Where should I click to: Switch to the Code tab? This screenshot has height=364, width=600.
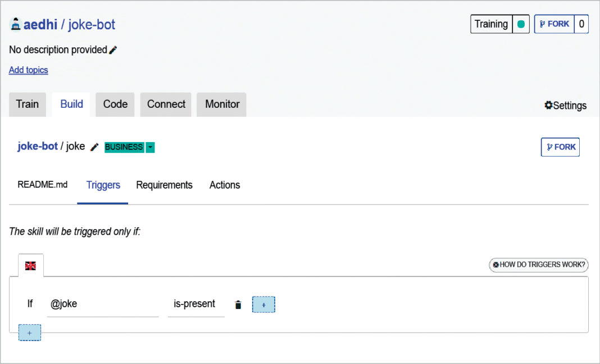[115, 104]
